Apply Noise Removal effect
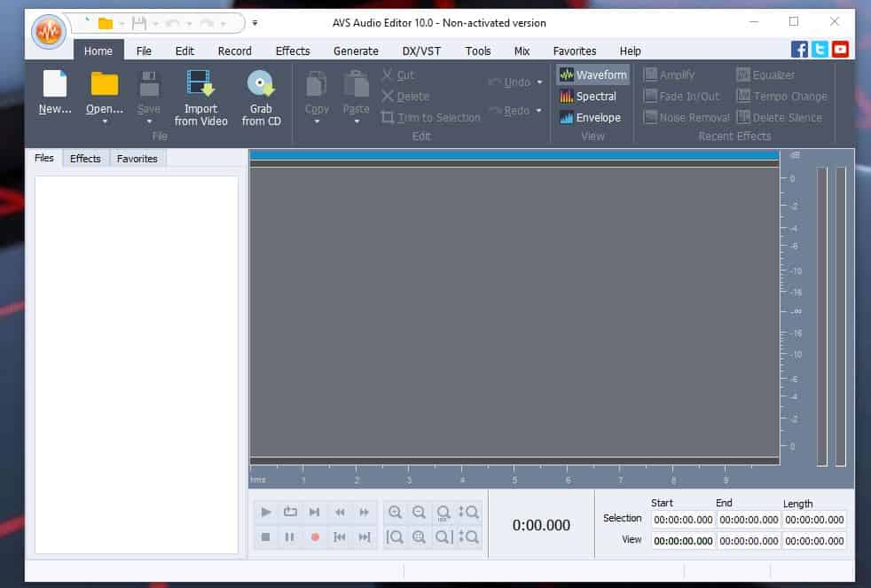 coord(687,118)
